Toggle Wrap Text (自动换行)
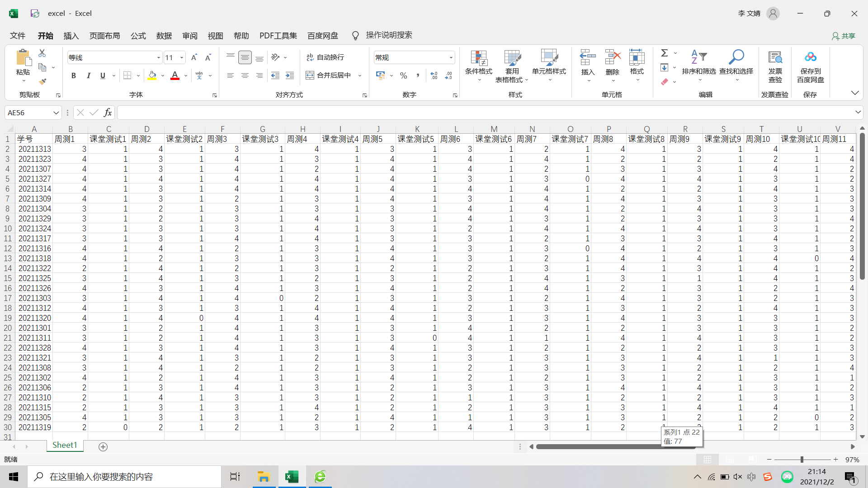 pos(325,57)
